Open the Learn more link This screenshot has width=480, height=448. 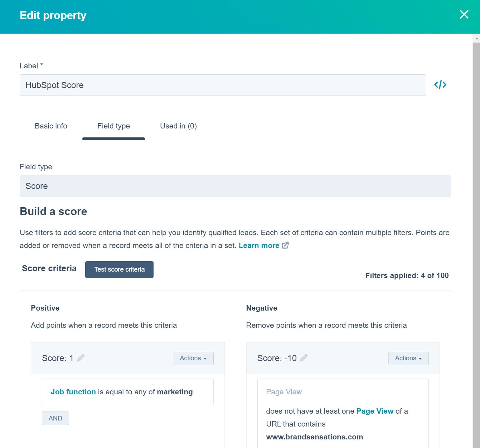(x=259, y=245)
